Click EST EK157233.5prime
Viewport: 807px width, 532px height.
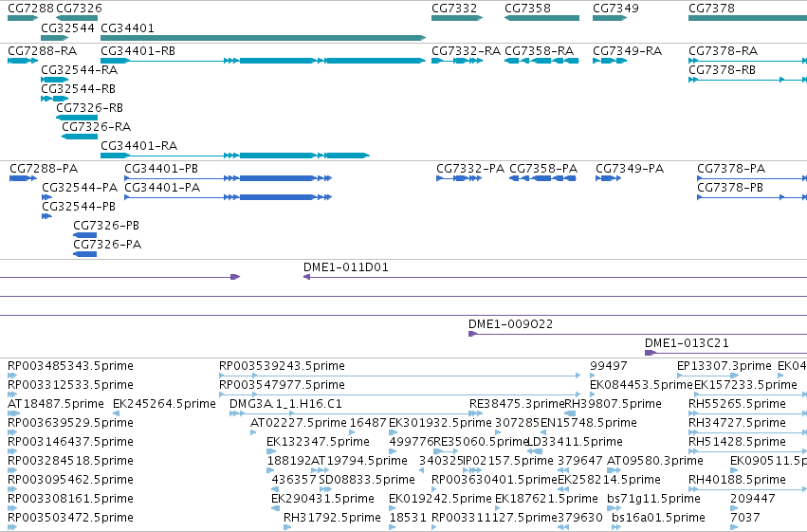(x=745, y=385)
